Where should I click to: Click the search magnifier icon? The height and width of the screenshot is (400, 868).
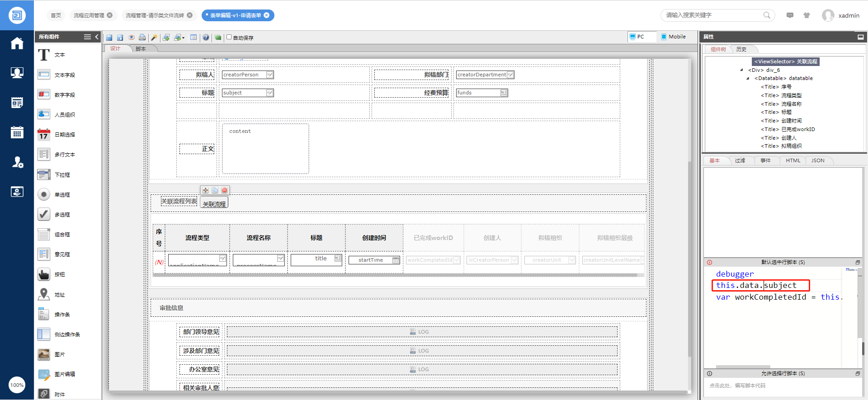pyautogui.click(x=767, y=15)
